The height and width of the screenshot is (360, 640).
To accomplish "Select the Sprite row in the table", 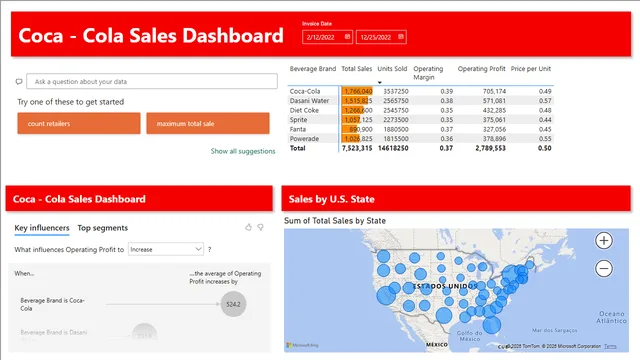I will tap(420, 120).
